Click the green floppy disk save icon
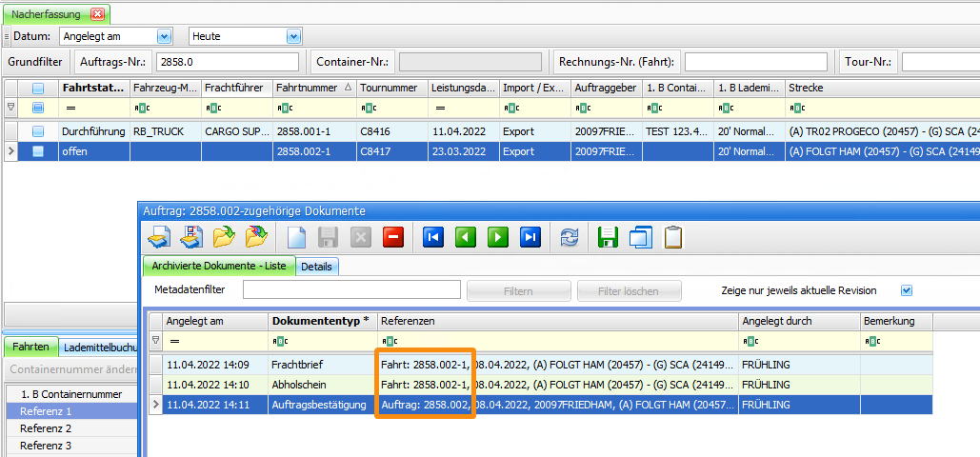Image resolution: width=980 pixels, height=457 pixels. [608, 237]
